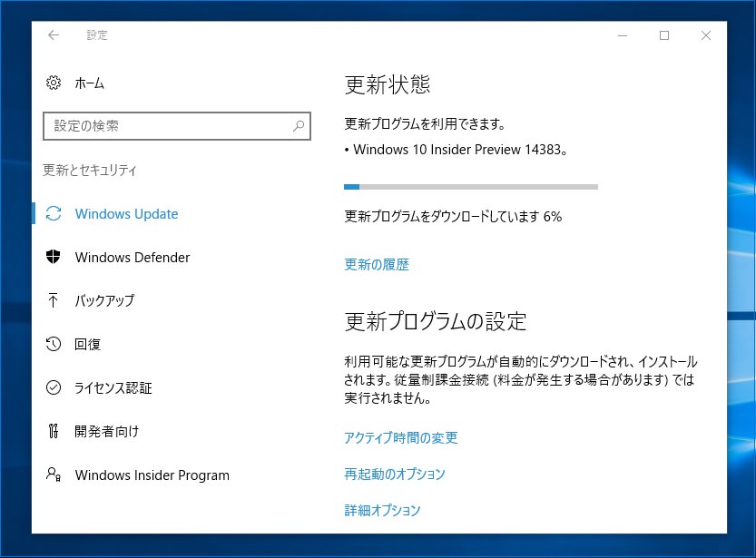Viewport: 756px width, 558px height.
Task: Close the Settings window
Action: pyautogui.click(x=706, y=35)
